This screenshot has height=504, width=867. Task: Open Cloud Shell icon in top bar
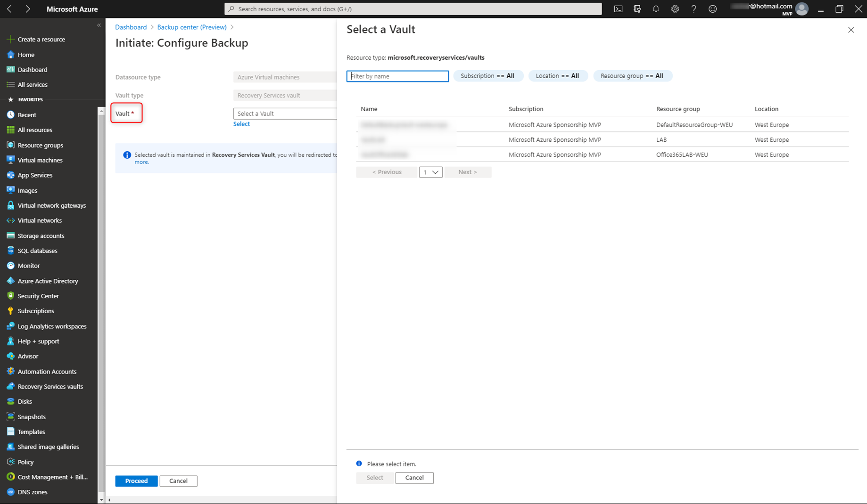pos(618,9)
